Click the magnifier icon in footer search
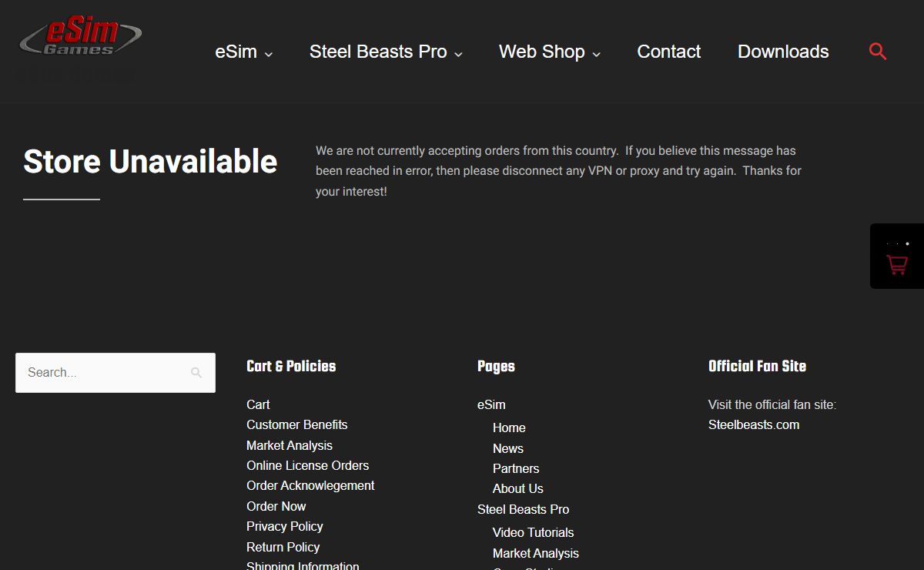924x570 pixels. 196,373
